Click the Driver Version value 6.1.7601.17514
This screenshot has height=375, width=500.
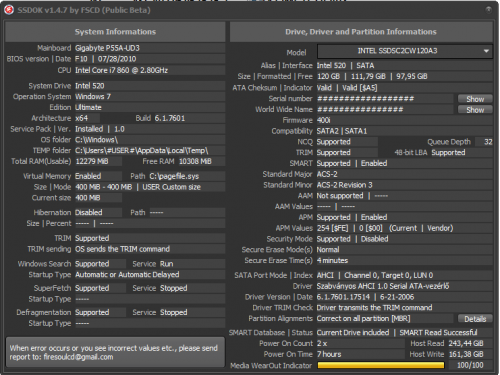coord(343,297)
